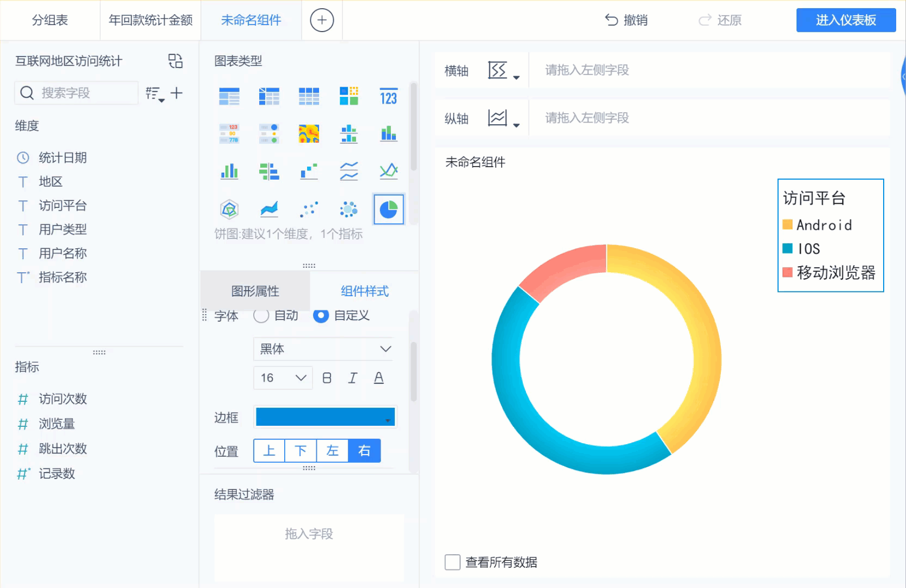Open the 横轴 axis type dropdown

pyautogui.click(x=504, y=70)
